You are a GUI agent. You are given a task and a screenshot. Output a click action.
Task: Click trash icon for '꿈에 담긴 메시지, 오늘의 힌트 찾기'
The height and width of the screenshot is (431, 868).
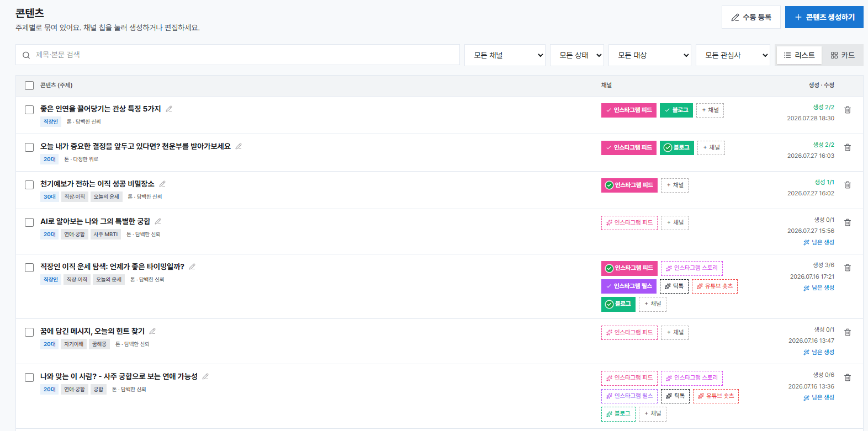(x=848, y=332)
